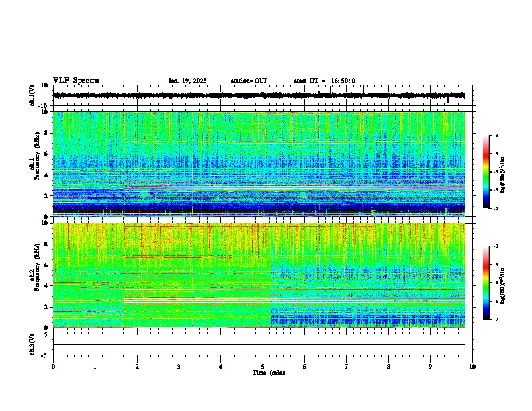Click the ch.2 spectrogram color scale bar
This screenshot has width=532, height=411.
(486, 283)
